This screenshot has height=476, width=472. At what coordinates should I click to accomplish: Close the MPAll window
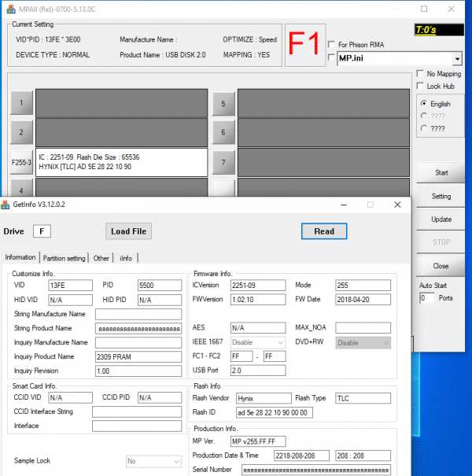[452, 9]
